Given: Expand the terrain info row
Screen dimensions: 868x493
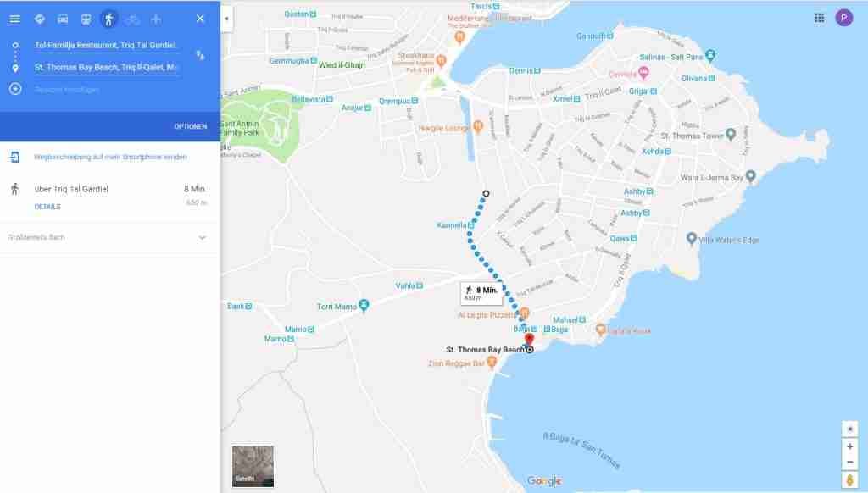Looking at the screenshot, I should 202,238.
